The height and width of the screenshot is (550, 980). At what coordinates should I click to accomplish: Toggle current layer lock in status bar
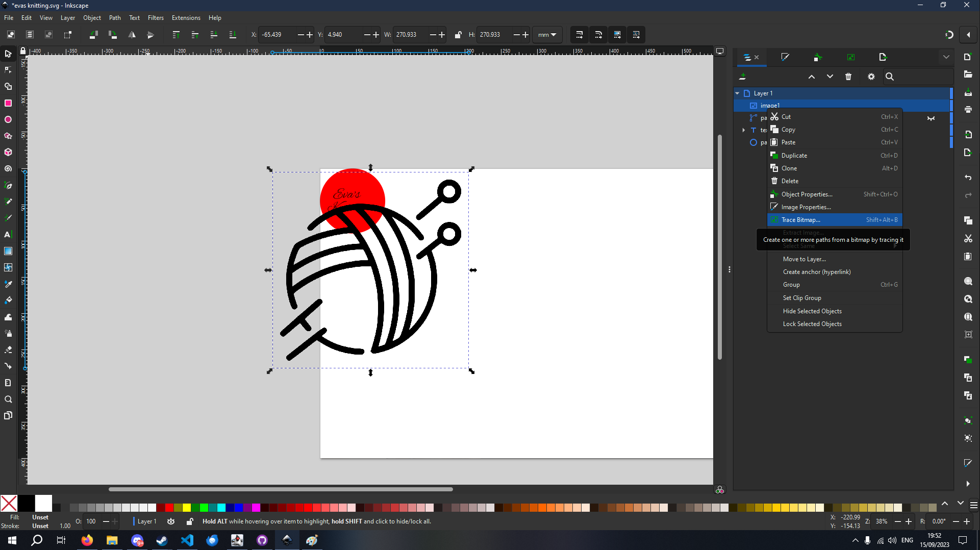190,521
